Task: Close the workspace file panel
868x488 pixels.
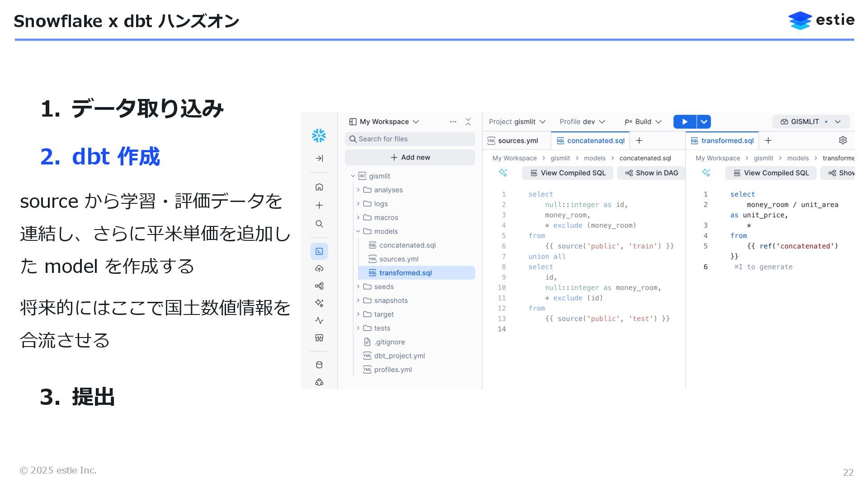Action: (x=468, y=122)
